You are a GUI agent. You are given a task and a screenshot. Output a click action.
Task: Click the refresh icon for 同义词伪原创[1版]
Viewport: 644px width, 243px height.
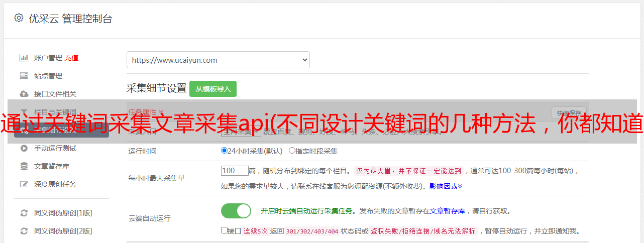(x=24, y=213)
